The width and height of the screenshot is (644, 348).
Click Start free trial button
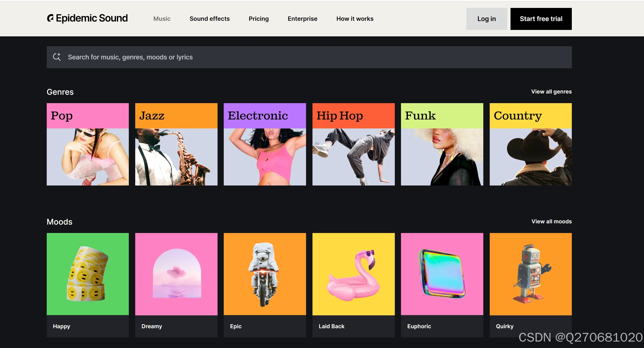(541, 19)
